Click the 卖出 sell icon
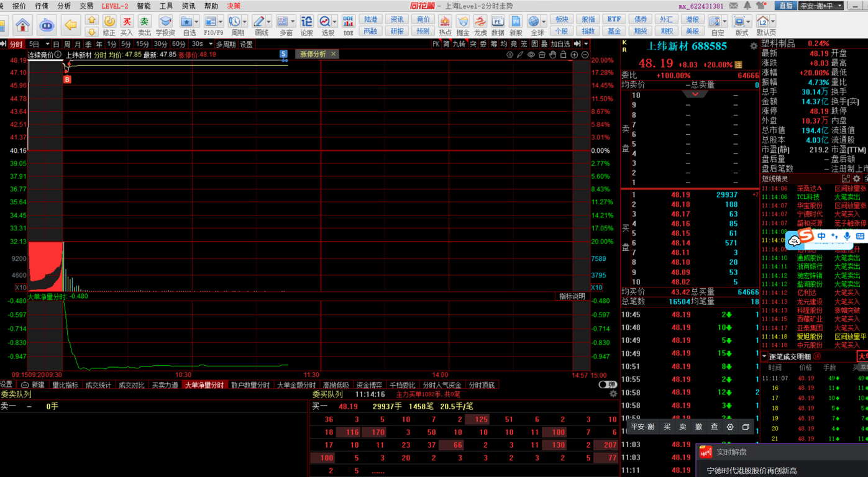This screenshot has height=477, width=868. [x=144, y=25]
